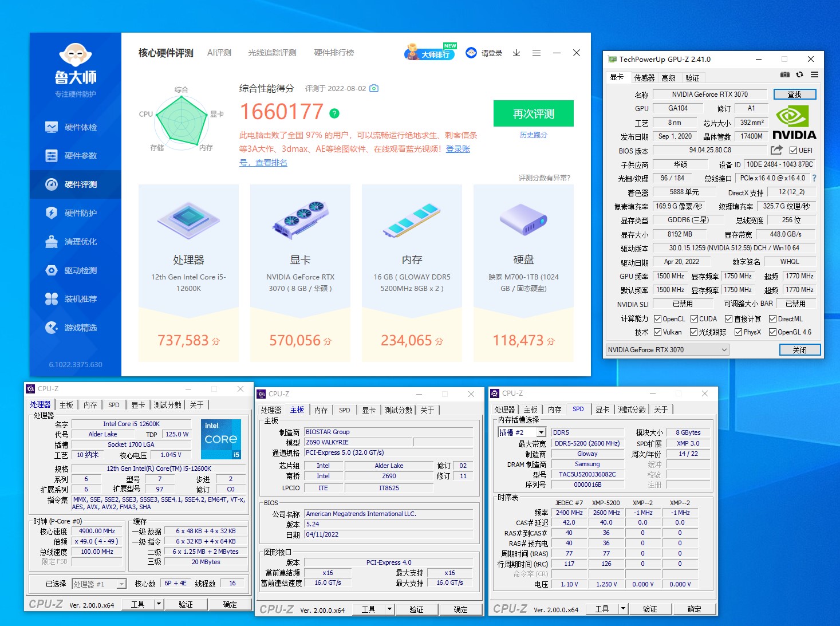This screenshot has height=626, width=840.
Task: Toggle the UEFI checkbox in GPU-Z
Action: pyautogui.click(x=793, y=151)
